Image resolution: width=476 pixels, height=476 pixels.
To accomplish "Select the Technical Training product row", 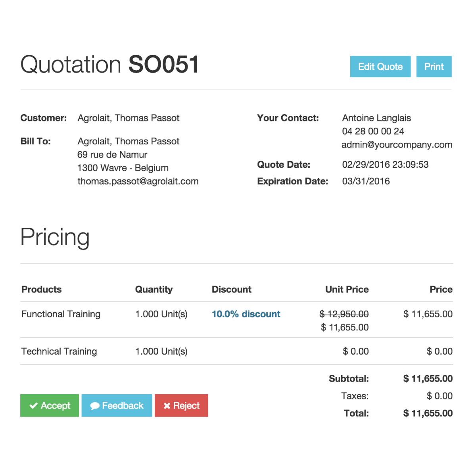I will (59, 351).
